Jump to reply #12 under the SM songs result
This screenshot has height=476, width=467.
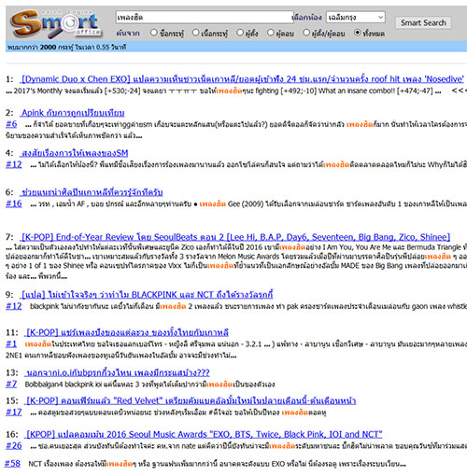pyautogui.click(x=14, y=164)
